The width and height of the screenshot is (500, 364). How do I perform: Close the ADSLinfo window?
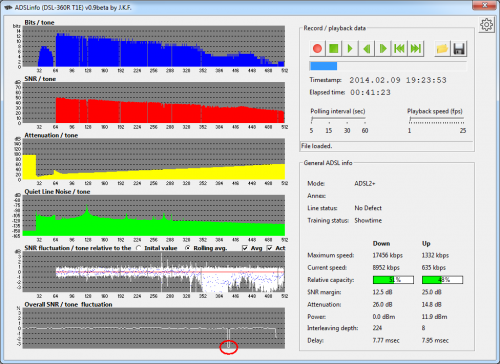point(485,5)
